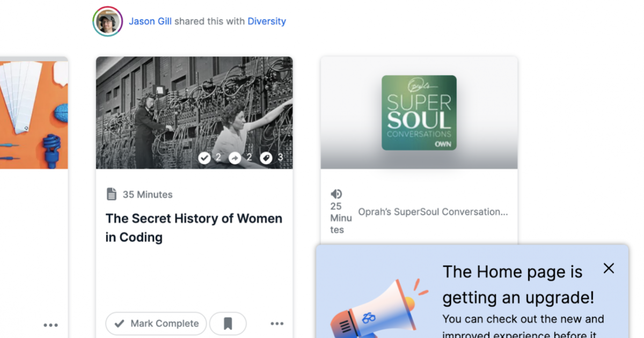
Task: Click Mark Complete on the coding article
Action: tap(156, 324)
